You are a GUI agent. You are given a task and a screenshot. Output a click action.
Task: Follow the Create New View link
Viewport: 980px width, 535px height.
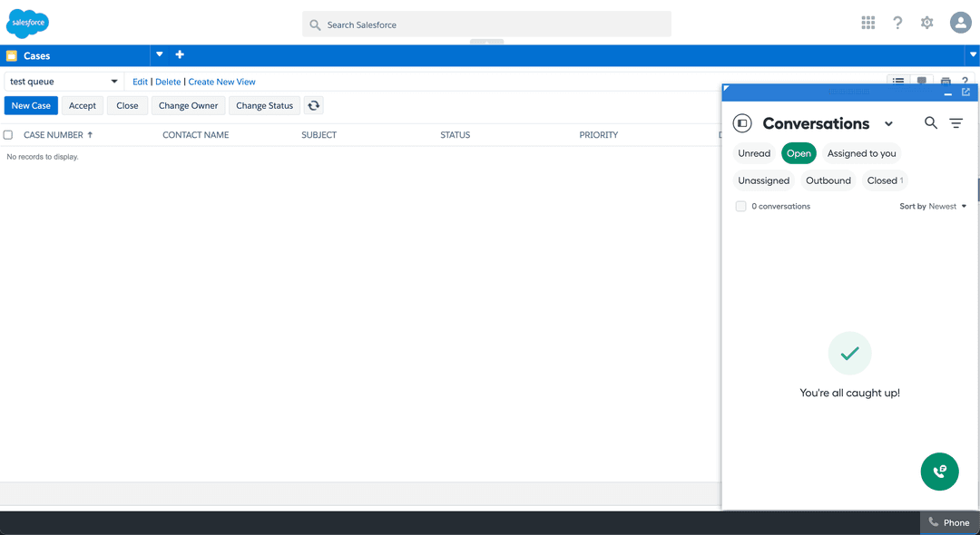pos(221,82)
